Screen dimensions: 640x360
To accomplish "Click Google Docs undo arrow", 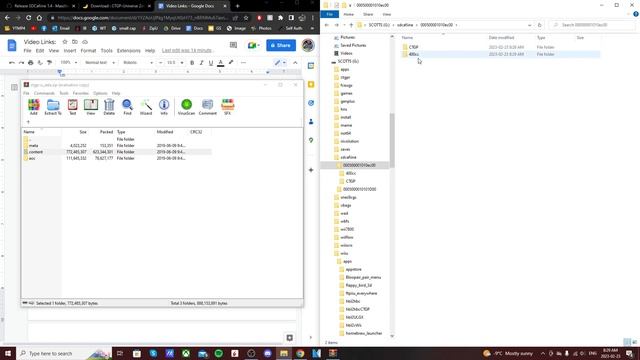I will point(12,63).
